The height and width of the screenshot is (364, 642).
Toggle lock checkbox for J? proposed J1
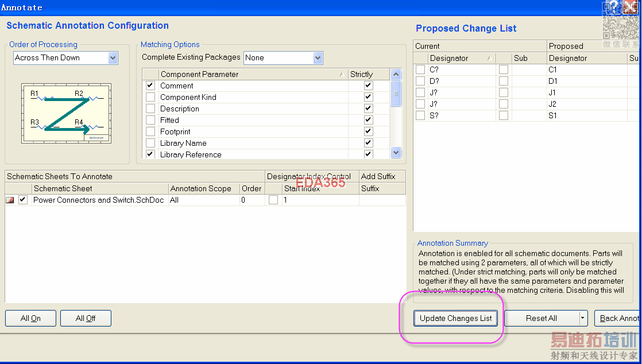420,92
